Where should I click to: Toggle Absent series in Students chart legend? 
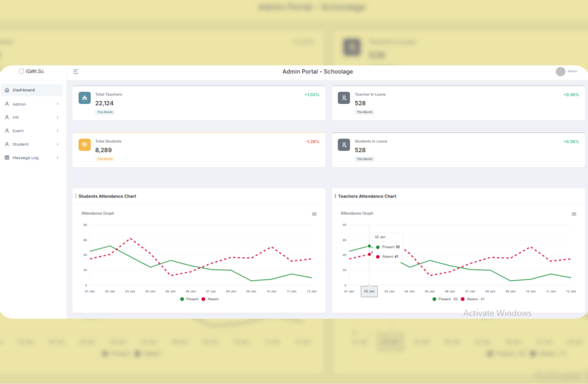coord(209,299)
